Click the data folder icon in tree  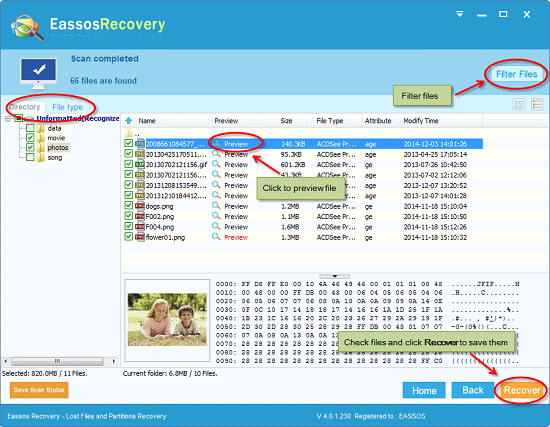pos(41,128)
